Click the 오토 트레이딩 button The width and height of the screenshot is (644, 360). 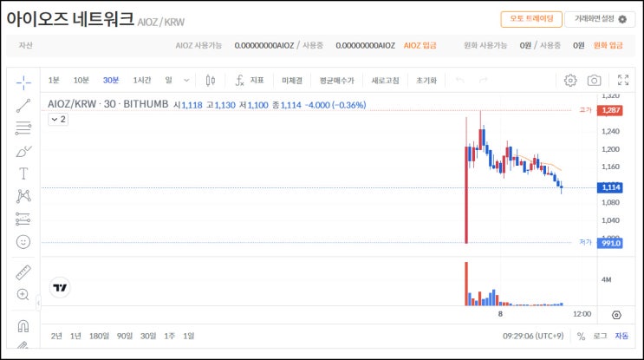point(531,19)
